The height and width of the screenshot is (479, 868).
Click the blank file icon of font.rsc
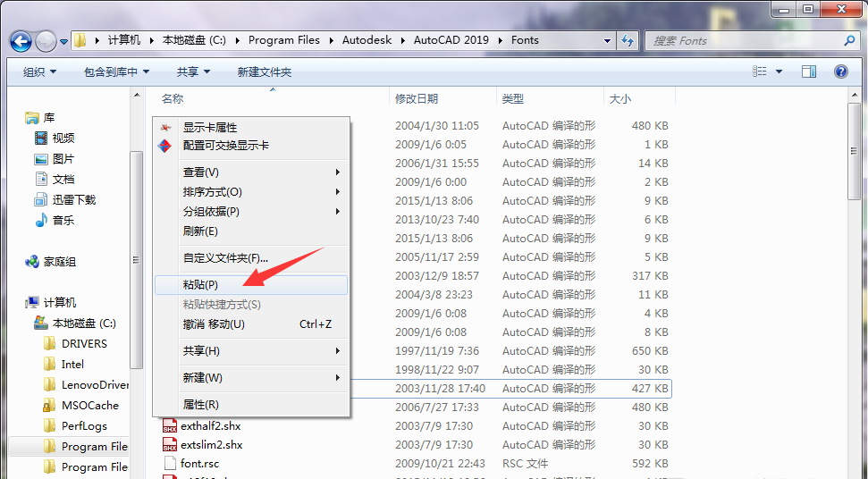coord(169,464)
